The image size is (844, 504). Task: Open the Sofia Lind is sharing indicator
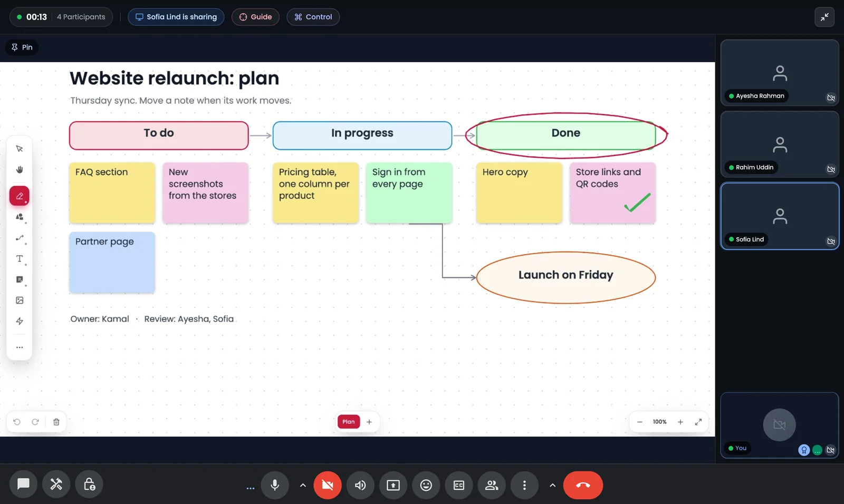coord(176,17)
